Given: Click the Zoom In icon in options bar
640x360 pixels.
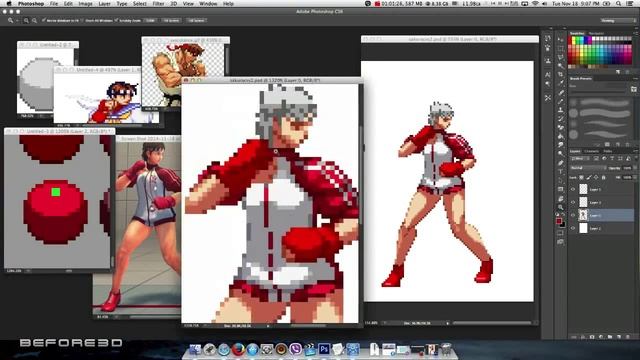Looking at the screenshot, I should [26, 20].
